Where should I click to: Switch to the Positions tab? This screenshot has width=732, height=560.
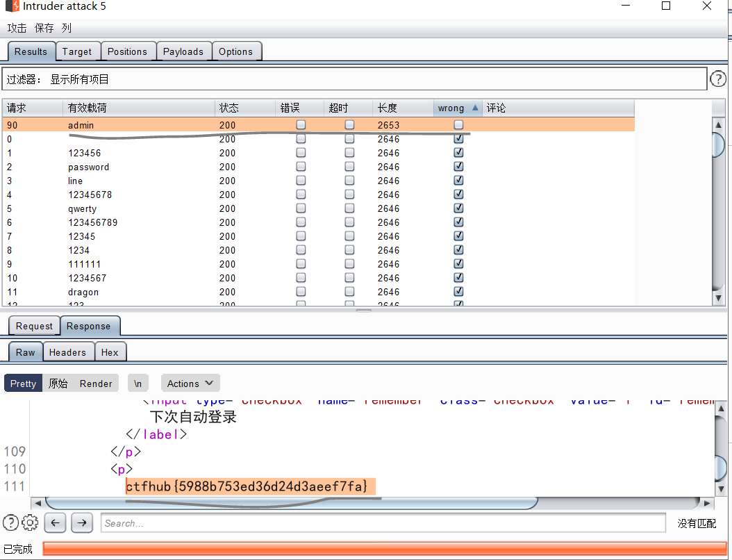tap(128, 51)
